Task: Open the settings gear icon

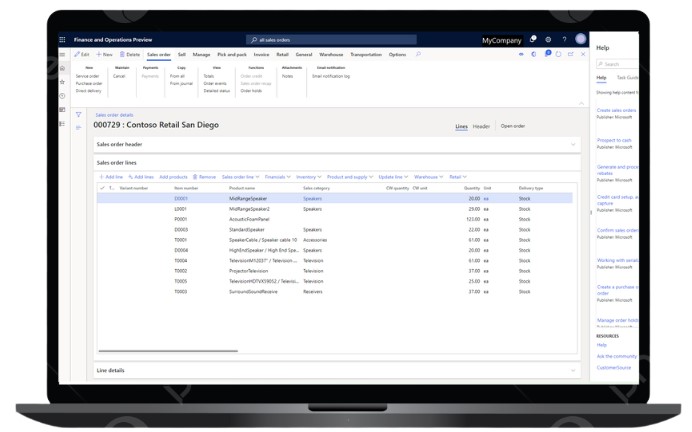Action: pyautogui.click(x=548, y=40)
